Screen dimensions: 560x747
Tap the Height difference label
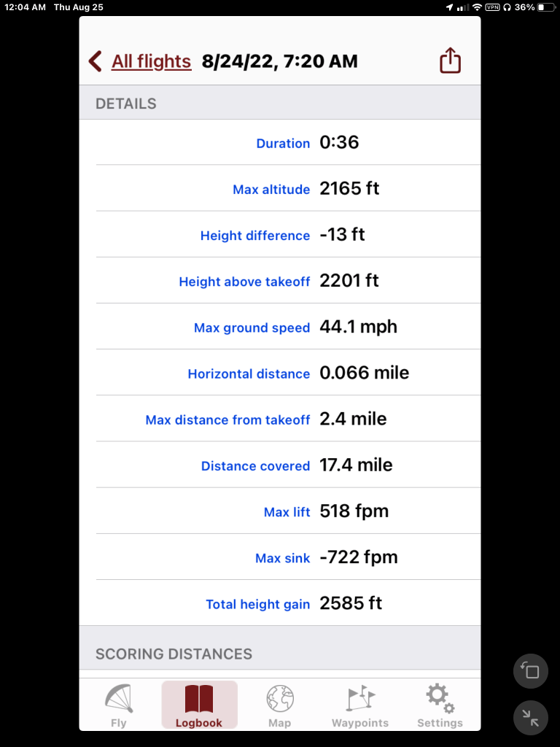coord(255,236)
